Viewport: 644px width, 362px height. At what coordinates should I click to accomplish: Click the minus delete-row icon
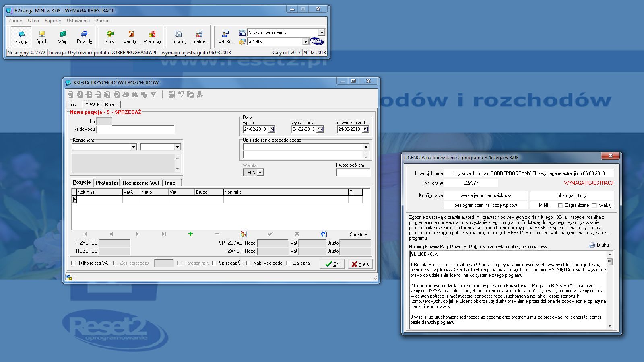(x=217, y=234)
